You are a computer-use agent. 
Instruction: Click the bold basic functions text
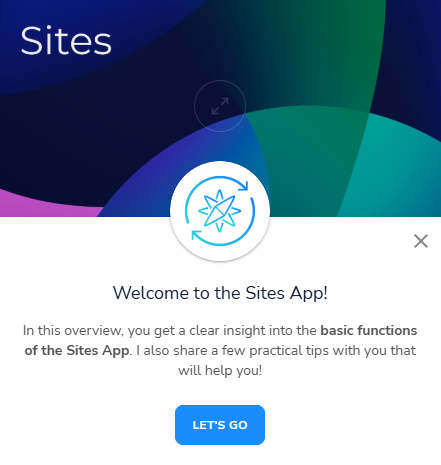click(369, 331)
